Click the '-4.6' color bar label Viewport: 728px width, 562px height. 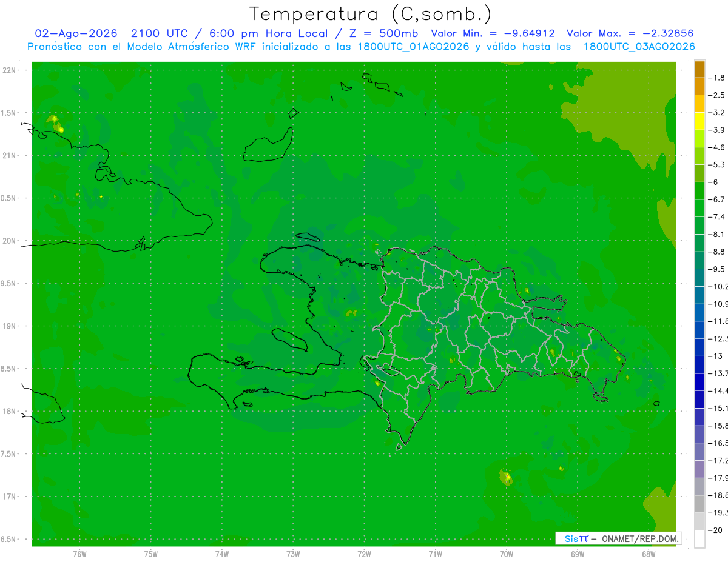click(x=718, y=147)
